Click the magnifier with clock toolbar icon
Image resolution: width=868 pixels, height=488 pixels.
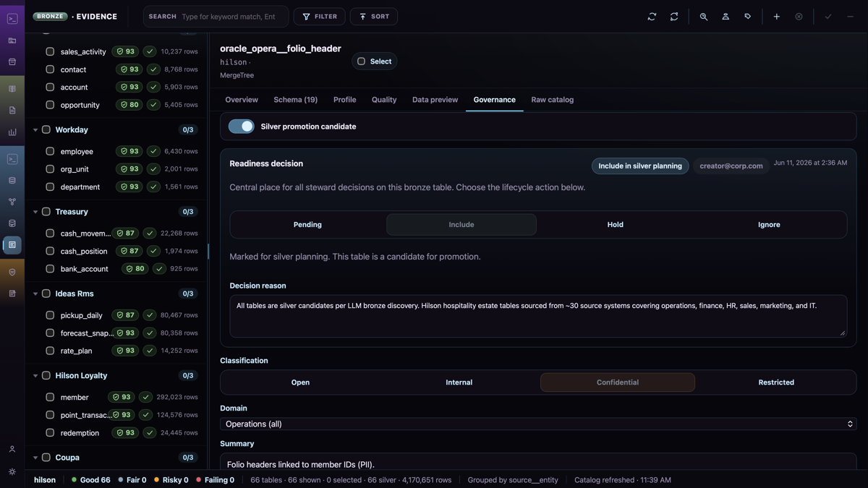point(704,17)
